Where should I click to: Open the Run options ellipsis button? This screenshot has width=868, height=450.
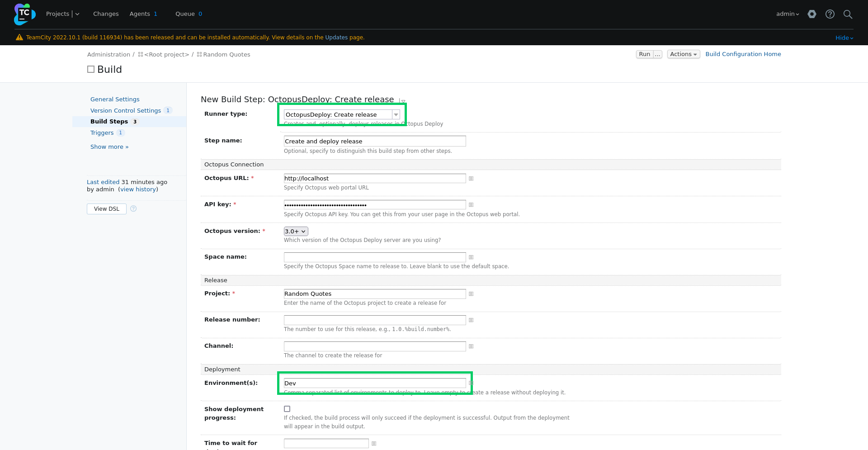point(658,54)
